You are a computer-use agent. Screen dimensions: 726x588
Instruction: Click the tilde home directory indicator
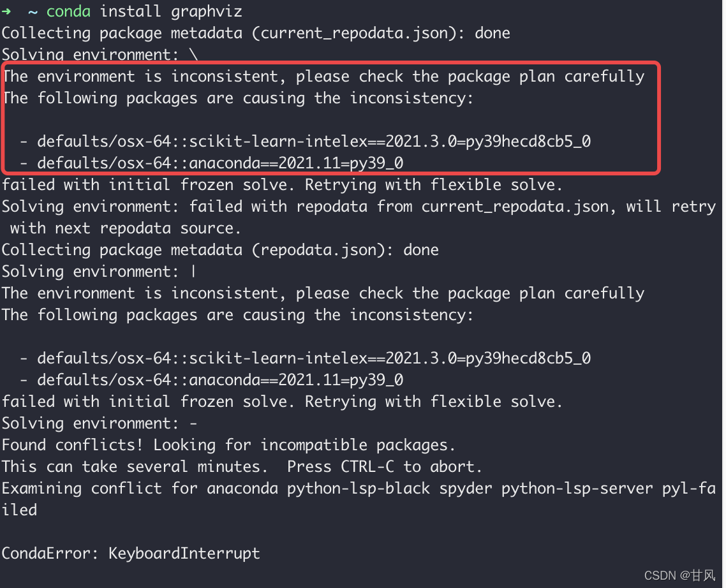pyautogui.click(x=33, y=11)
